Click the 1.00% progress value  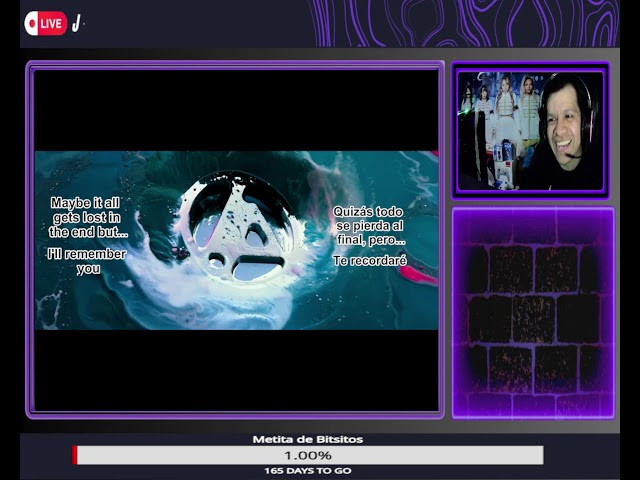coord(308,455)
